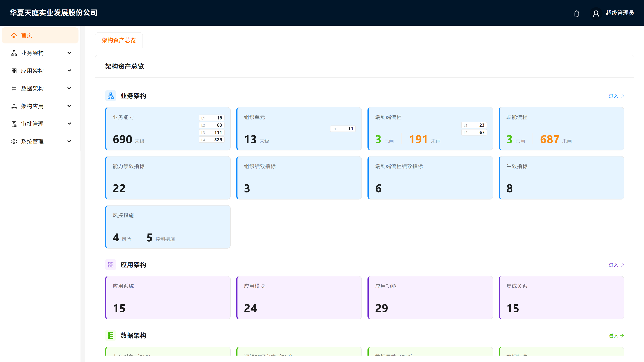
Task: Expand the 业务架构 sidebar chevron
Action: coord(69,53)
